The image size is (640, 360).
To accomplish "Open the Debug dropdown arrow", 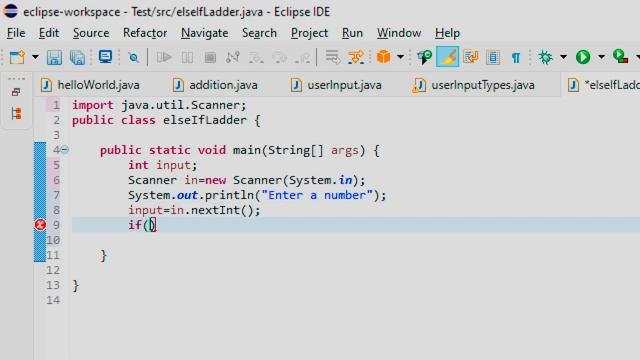I will pos(563,57).
